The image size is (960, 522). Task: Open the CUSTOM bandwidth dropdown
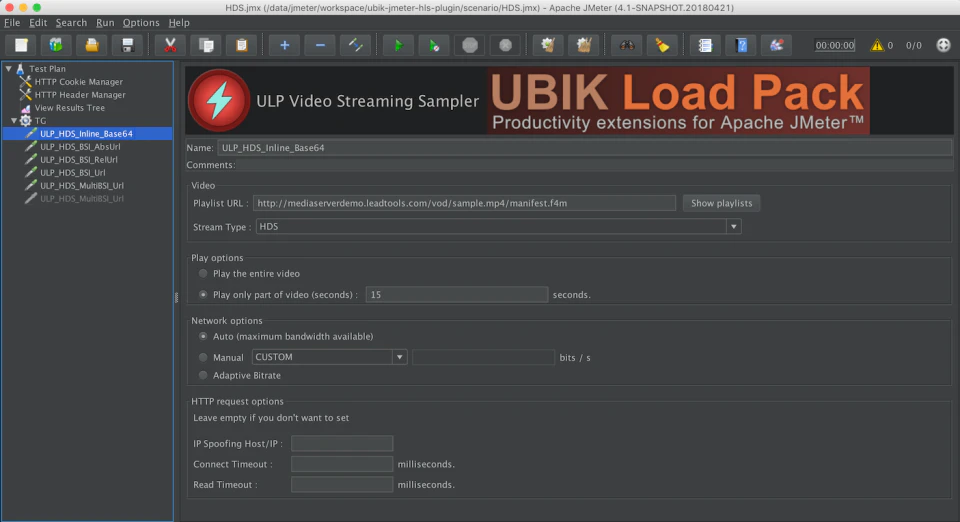point(329,357)
